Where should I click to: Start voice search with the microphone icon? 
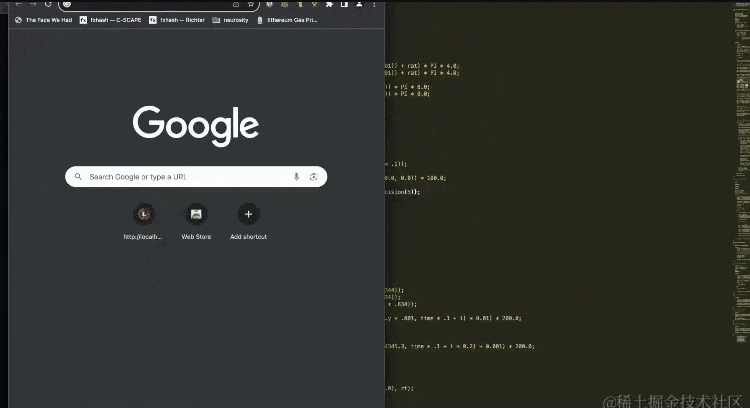click(x=296, y=176)
